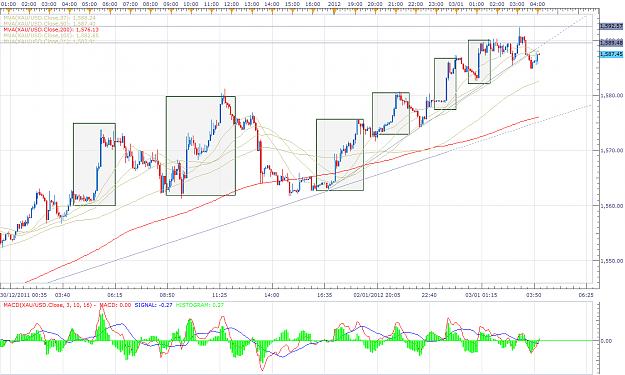Select the orange marker under the 2012 label

pyautogui.click(x=334, y=12)
